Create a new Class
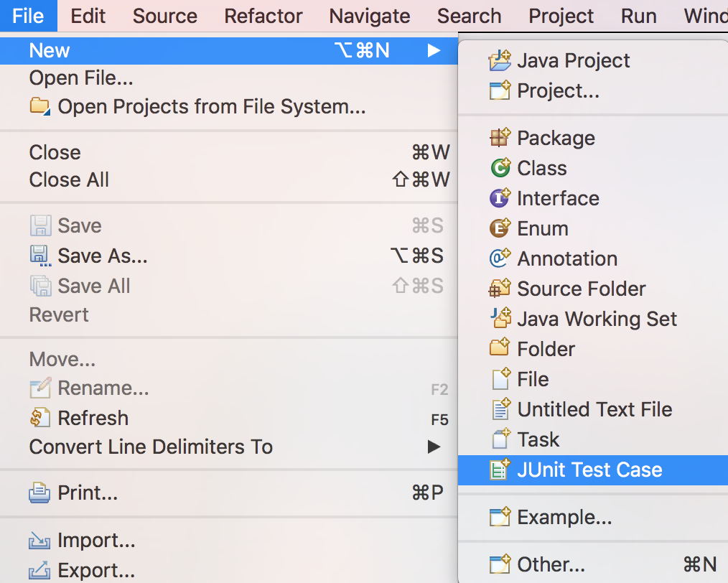The width and height of the screenshot is (728, 583). click(545, 168)
